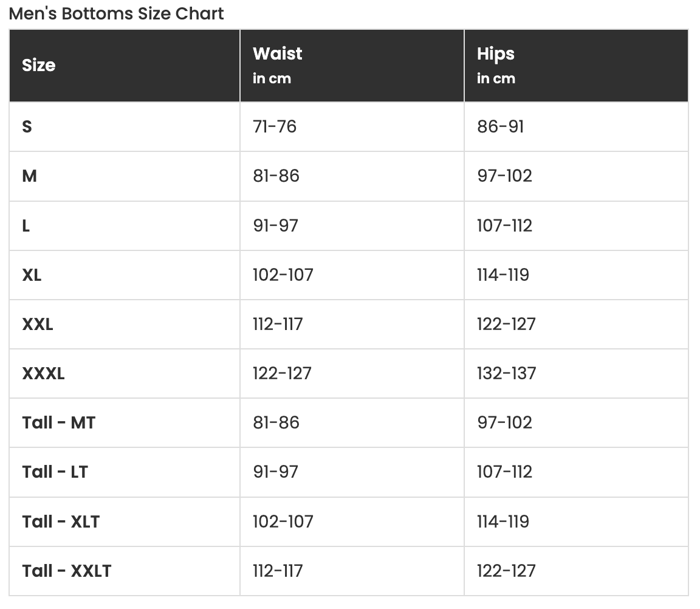Select the Hips in cm column header
This screenshot has width=700, height=609.
pos(496,65)
